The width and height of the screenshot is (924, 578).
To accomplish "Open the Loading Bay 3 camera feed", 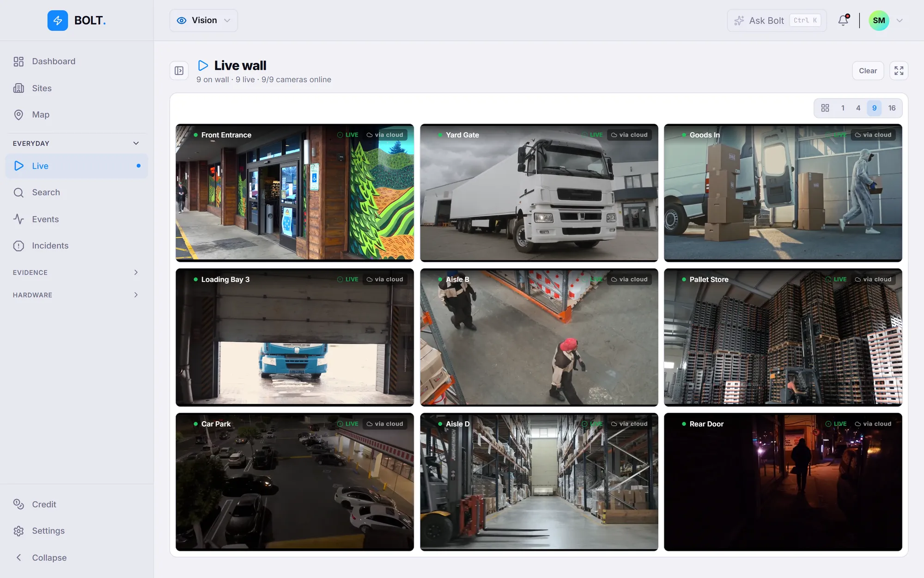I will point(295,338).
